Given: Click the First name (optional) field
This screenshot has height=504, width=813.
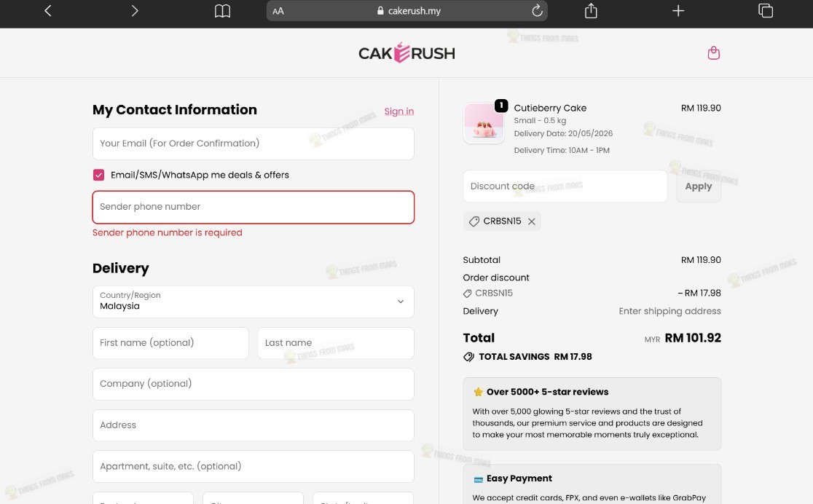Looking at the screenshot, I should [x=170, y=343].
